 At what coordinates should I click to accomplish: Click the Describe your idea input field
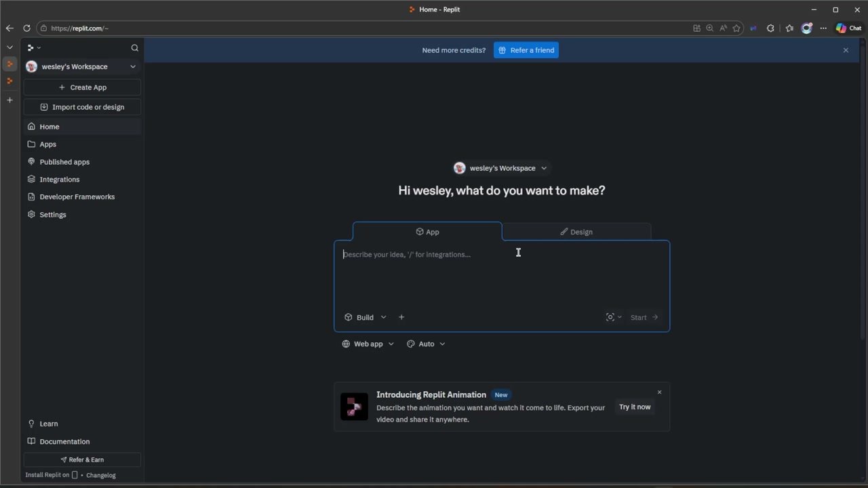[x=502, y=271]
